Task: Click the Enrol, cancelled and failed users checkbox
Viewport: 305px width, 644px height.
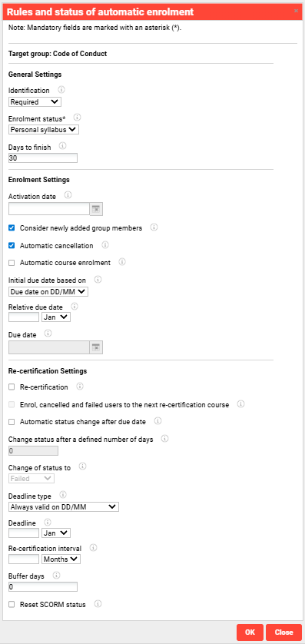Action: click(12, 404)
